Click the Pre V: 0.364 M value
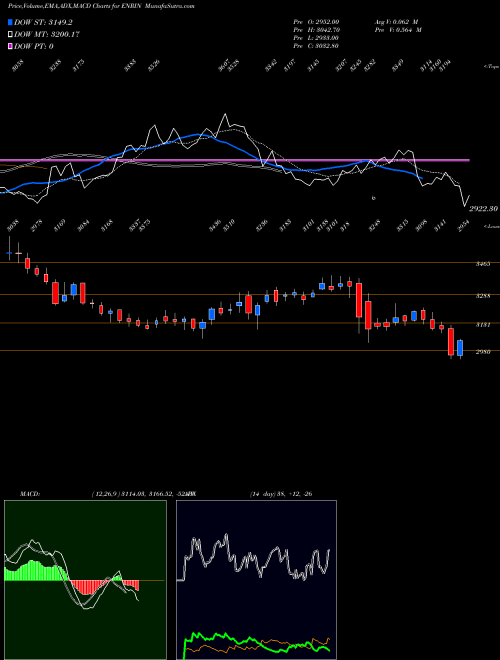The width and height of the screenshot is (500, 660). [398, 30]
